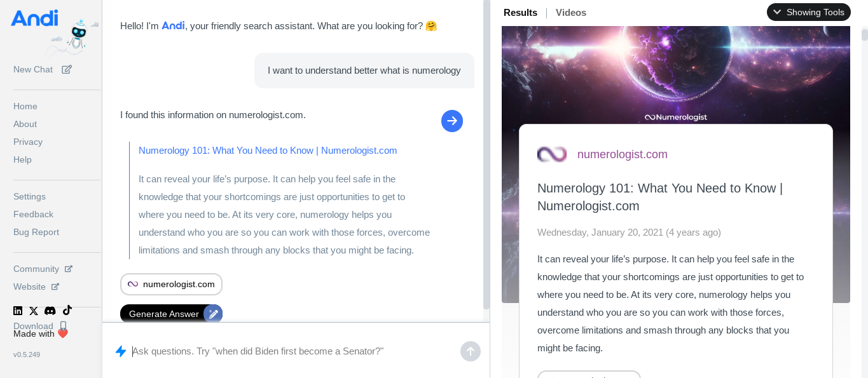
Task: Click the numerologist.com link in the result card
Action: (x=622, y=154)
